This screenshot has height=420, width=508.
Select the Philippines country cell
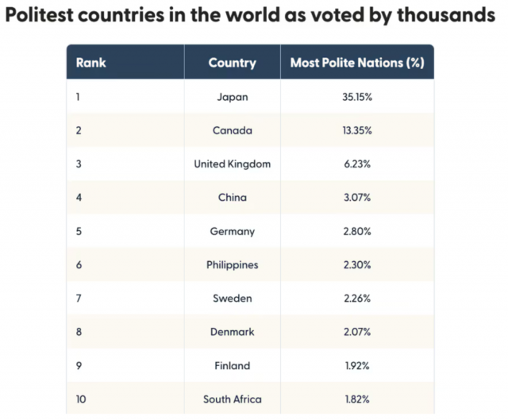click(232, 264)
